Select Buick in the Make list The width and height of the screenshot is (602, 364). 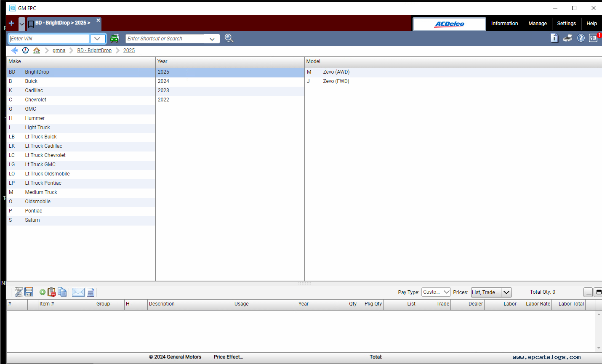[x=81, y=81]
